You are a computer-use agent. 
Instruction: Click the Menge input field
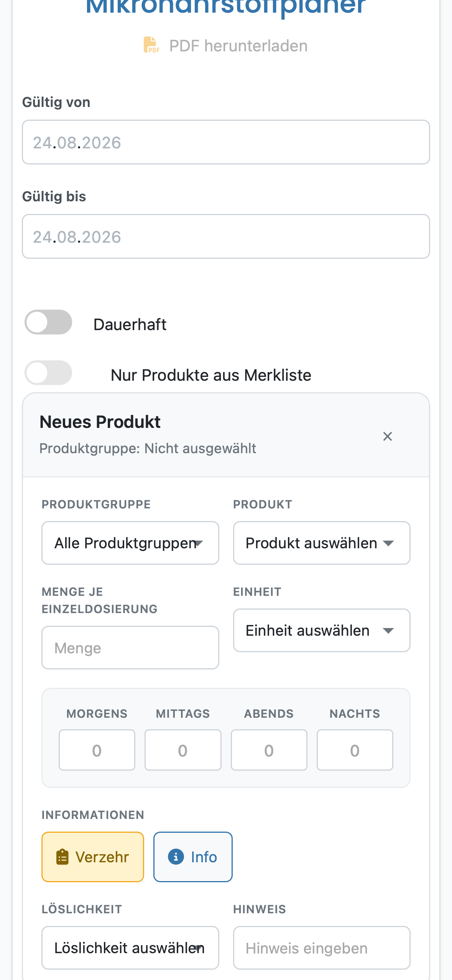[x=130, y=648]
